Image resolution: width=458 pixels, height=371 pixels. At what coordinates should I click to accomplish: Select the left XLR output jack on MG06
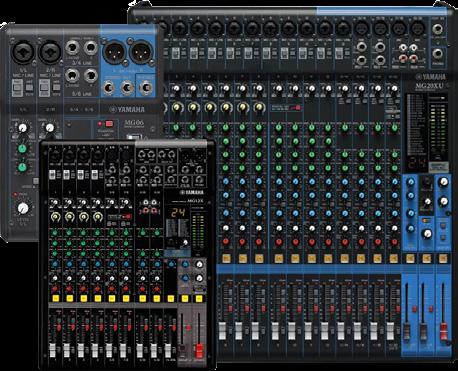(x=114, y=52)
